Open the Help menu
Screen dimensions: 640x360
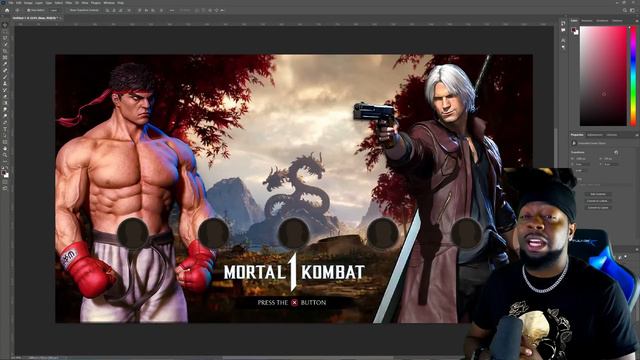click(x=120, y=3)
